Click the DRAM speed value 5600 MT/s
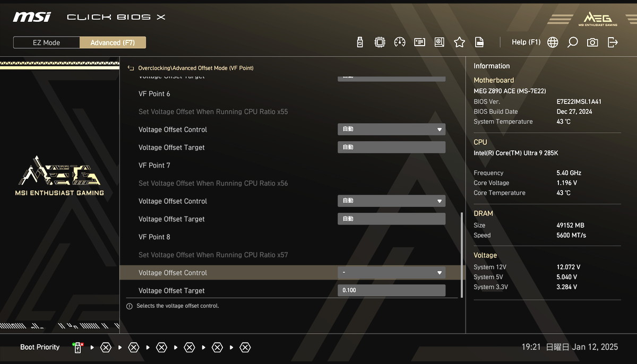Image resolution: width=637 pixels, height=364 pixels. click(571, 236)
